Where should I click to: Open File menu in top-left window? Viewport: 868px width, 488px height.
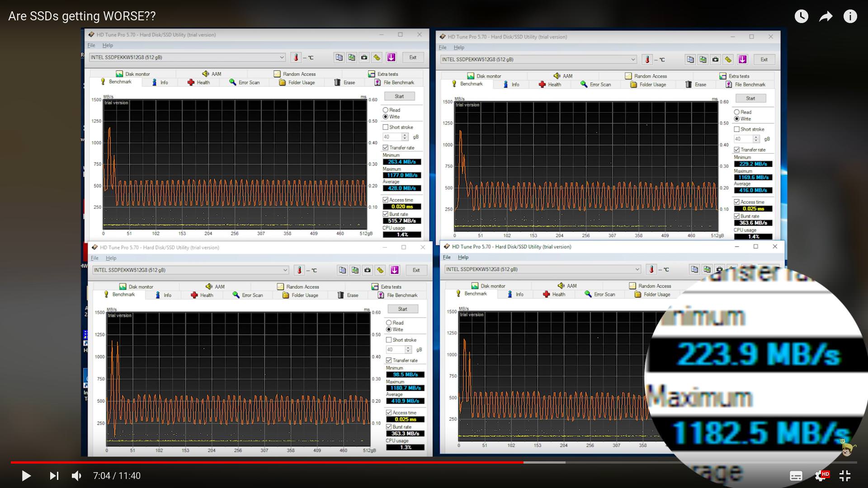pyautogui.click(x=91, y=45)
